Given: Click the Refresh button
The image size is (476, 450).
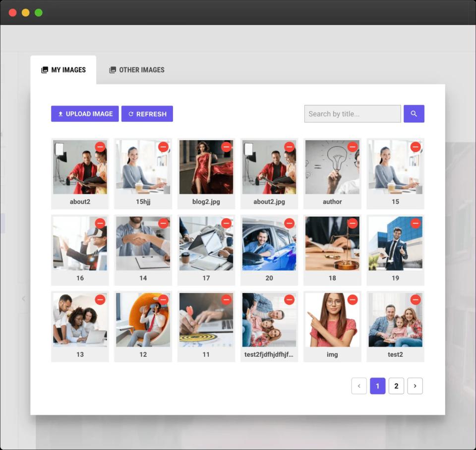Looking at the screenshot, I should tap(147, 113).
